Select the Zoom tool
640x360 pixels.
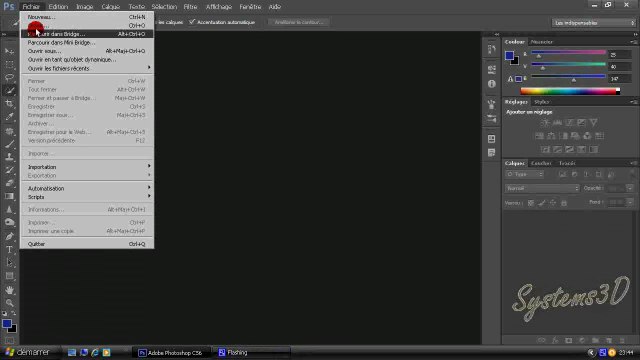[9, 303]
